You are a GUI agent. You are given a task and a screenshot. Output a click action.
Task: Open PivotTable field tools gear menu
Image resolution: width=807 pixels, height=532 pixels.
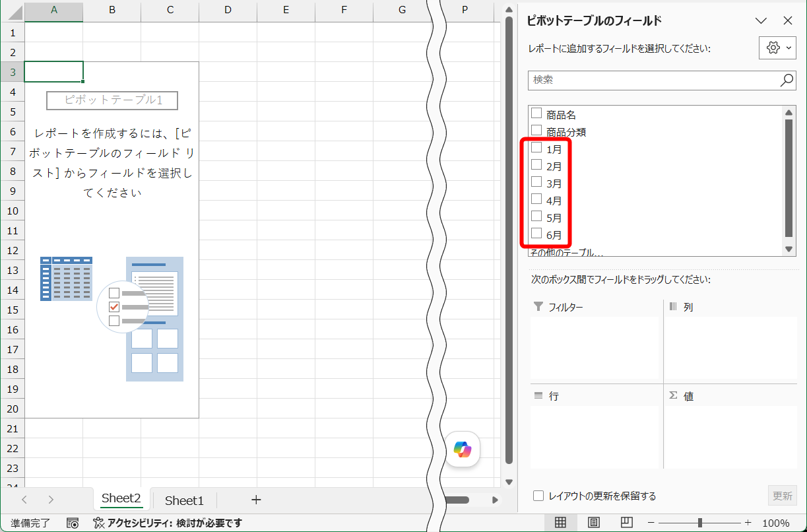777,48
